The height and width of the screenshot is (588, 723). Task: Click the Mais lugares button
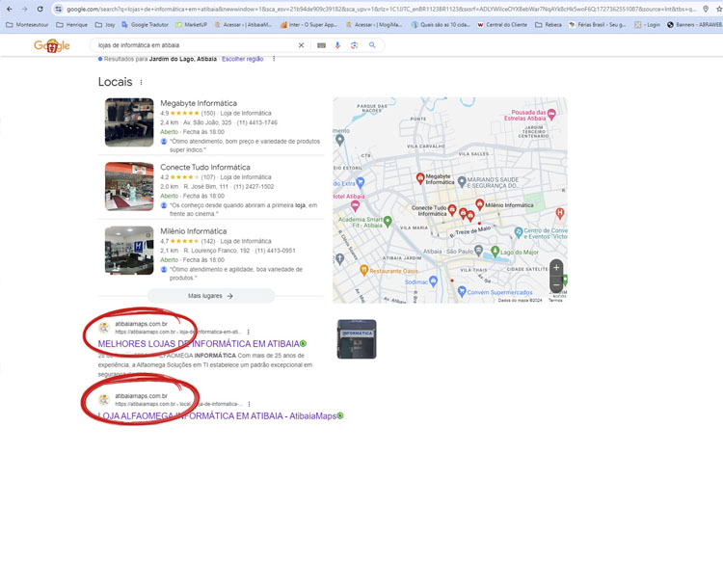211,296
